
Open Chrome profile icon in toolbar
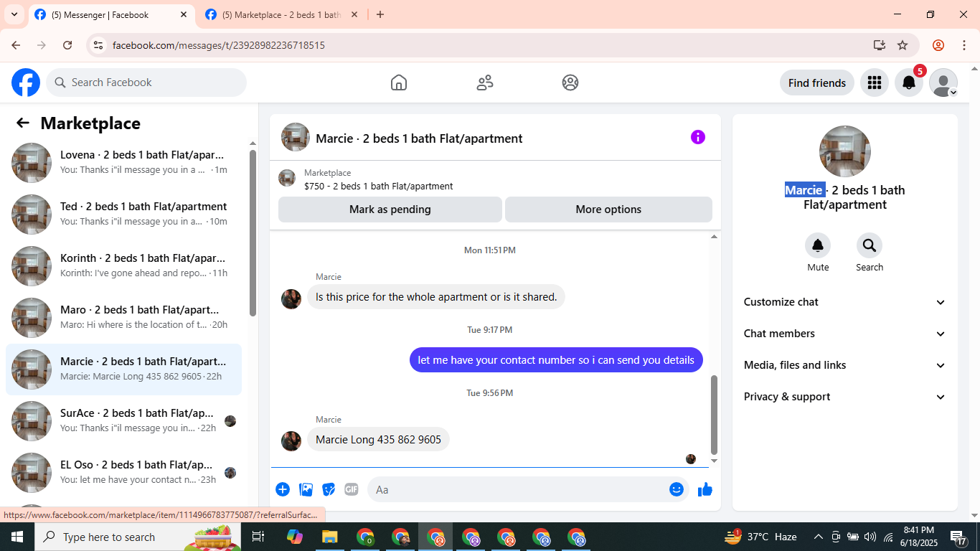938,45
